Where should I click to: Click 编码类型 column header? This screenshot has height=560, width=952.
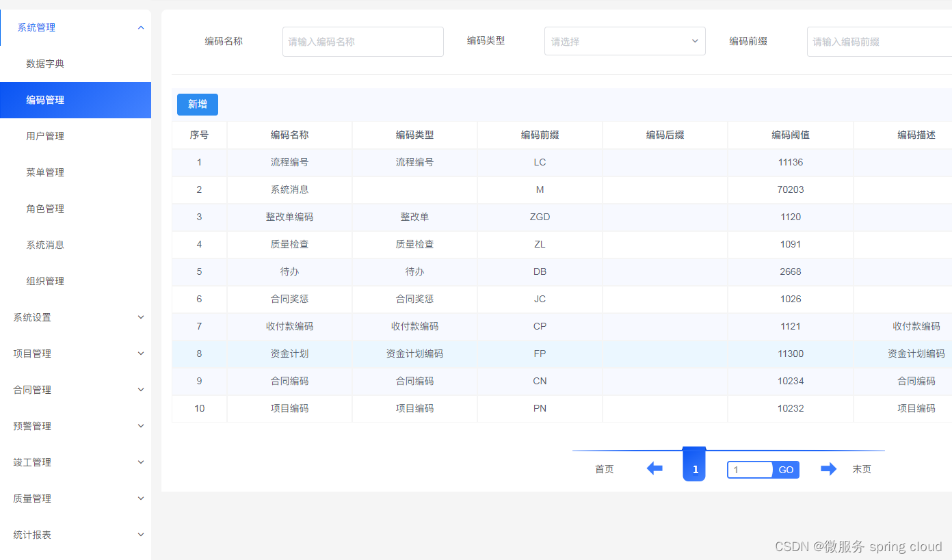(x=414, y=135)
